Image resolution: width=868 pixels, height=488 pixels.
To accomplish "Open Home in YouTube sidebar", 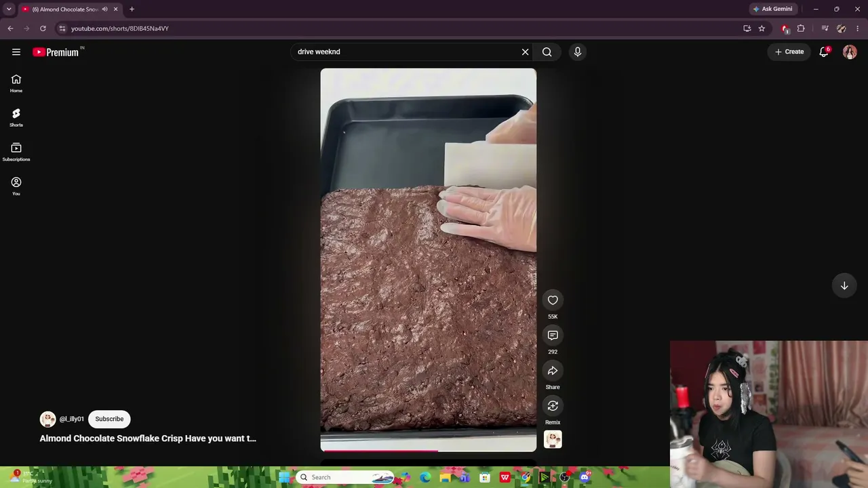I will pyautogui.click(x=16, y=83).
